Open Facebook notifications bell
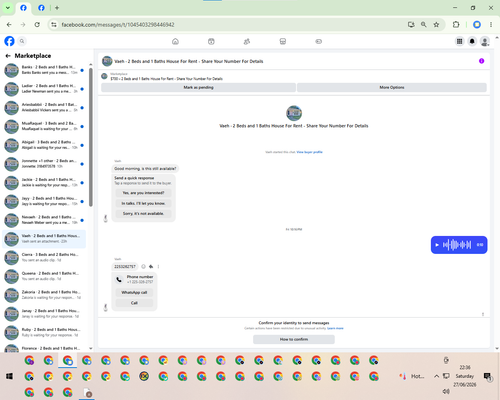The width and height of the screenshot is (500, 400). (472, 41)
